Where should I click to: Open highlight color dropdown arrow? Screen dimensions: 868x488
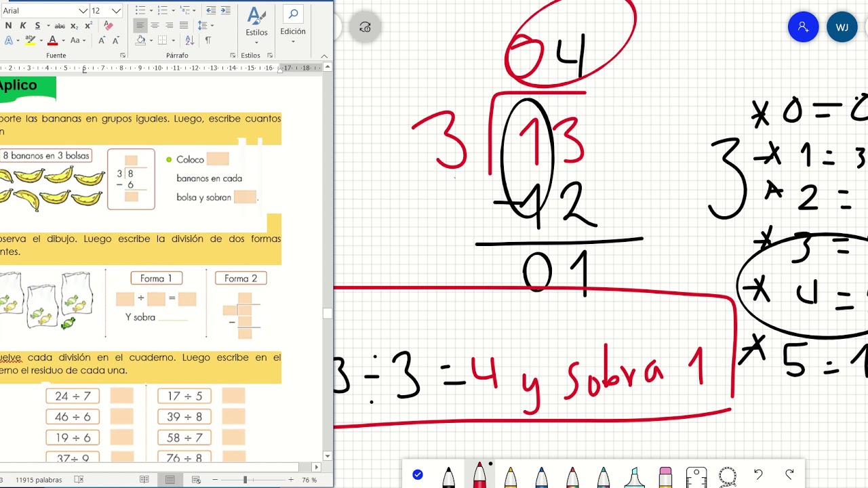pos(40,41)
